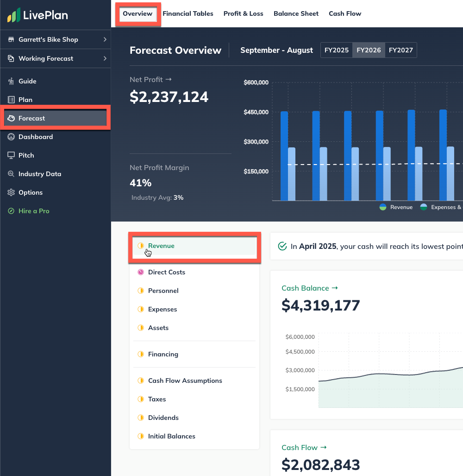Click the copy icon beside Working Forecast
463x476 pixels.
(11, 58)
